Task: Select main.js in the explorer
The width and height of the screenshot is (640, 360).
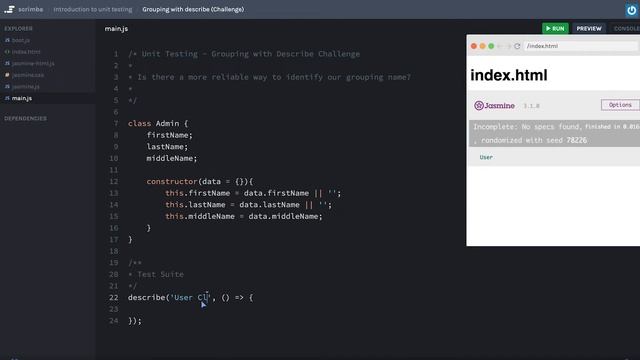Action: pos(22,98)
